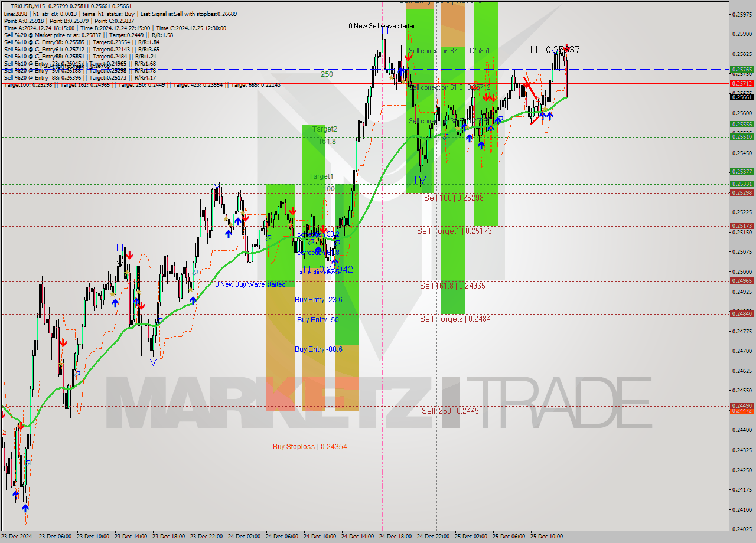756x543 pixels.
Task: Select the 'Sell Target1 | 0.25173' label
Action: pyautogui.click(x=454, y=231)
